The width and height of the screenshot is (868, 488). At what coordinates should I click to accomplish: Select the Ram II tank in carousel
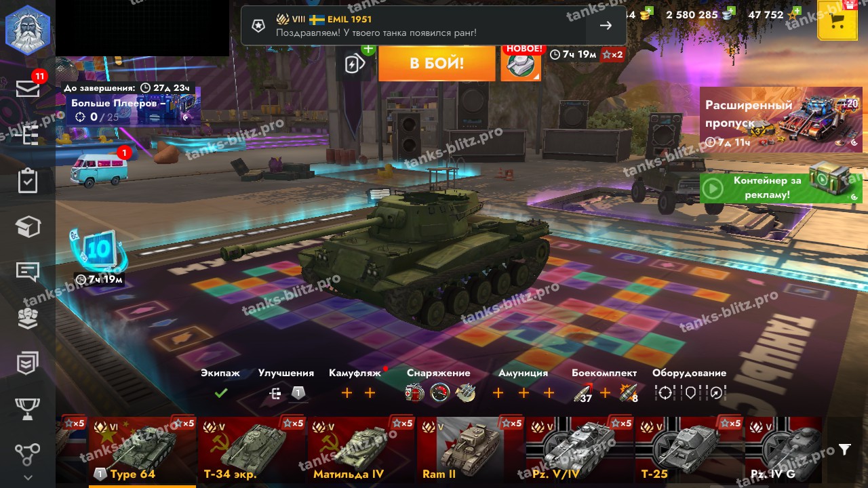(x=470, y=451)
